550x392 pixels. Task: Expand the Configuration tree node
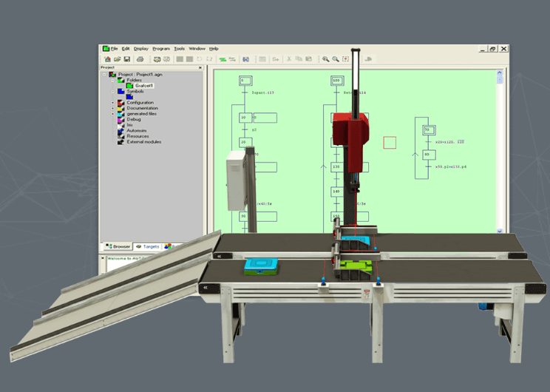click(113, 102)
